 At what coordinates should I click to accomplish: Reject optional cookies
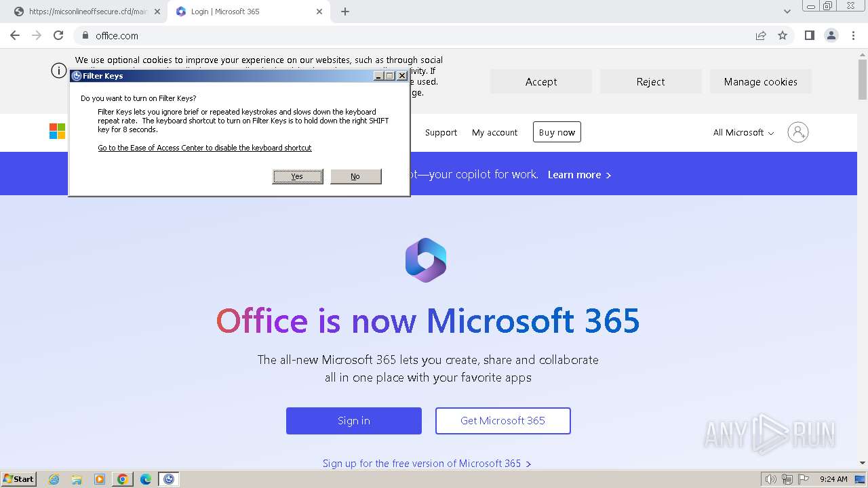click(651, 81)
